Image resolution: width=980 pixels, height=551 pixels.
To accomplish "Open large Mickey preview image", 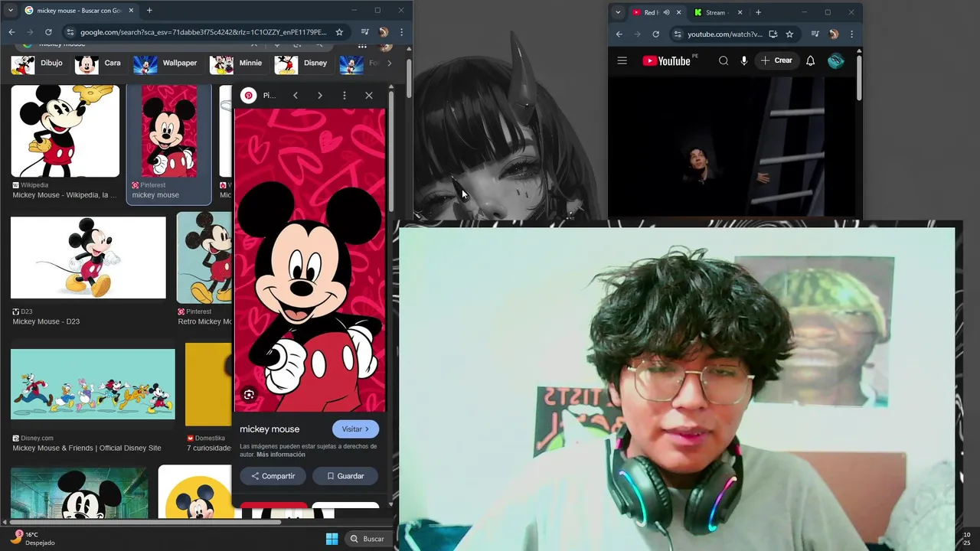I will 309,260.
